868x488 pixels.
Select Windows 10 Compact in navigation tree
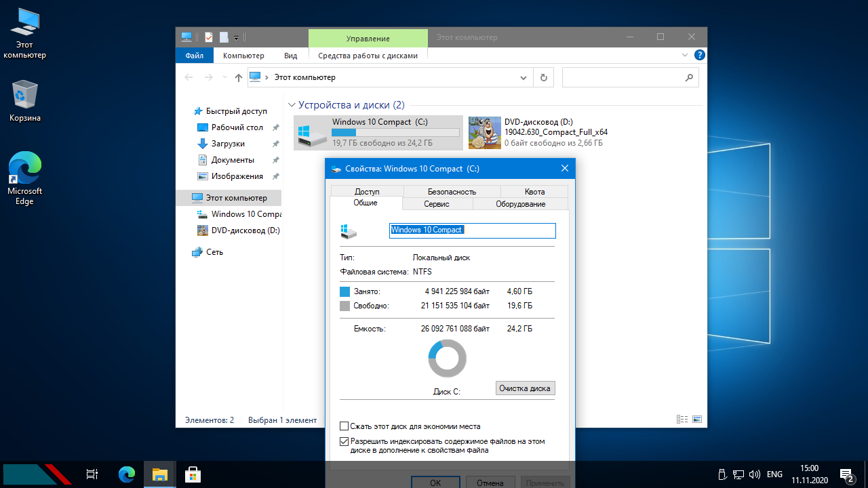[x=239, y=214]
